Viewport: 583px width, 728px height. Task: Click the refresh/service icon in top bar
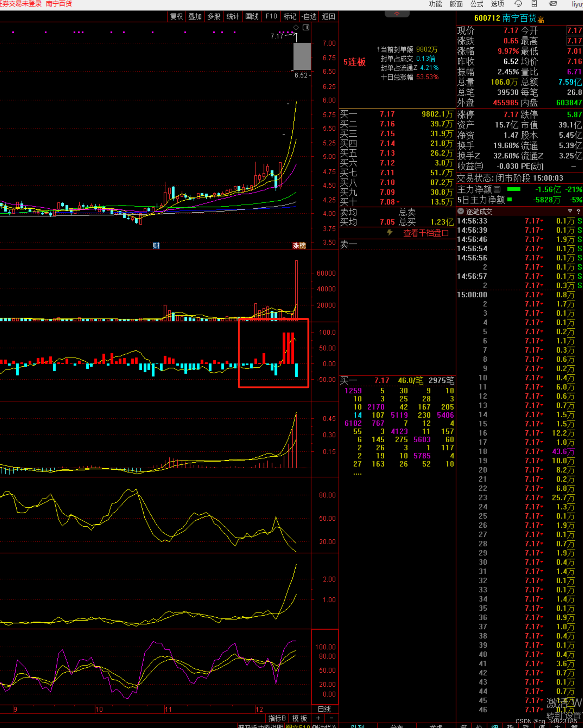point(518,4)
